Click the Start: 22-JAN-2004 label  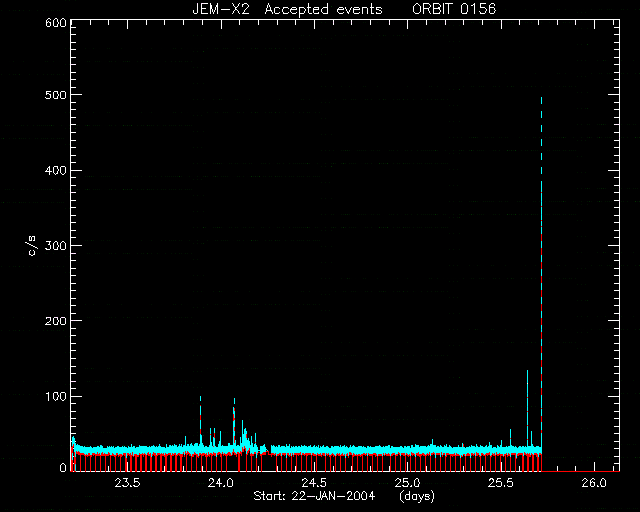point(314,496)
